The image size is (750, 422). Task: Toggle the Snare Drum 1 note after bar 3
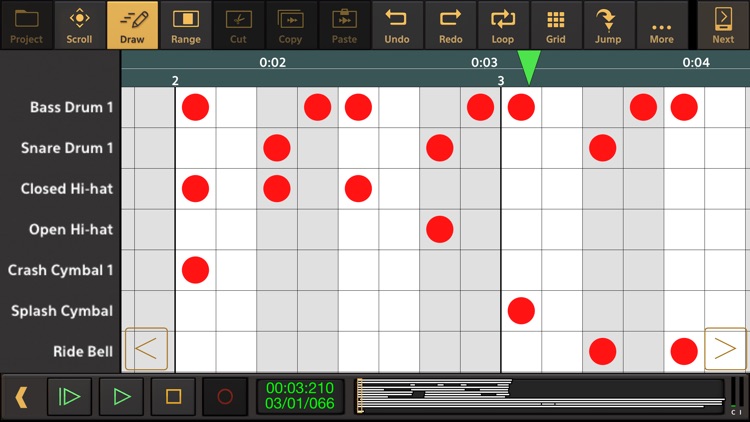pyautogui.click(x=603, y=148)
